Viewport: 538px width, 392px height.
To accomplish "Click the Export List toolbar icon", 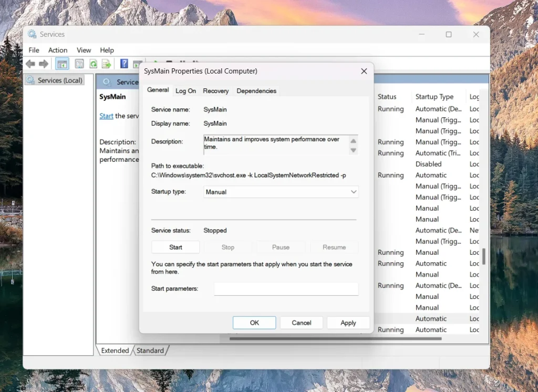I will 106,64.
